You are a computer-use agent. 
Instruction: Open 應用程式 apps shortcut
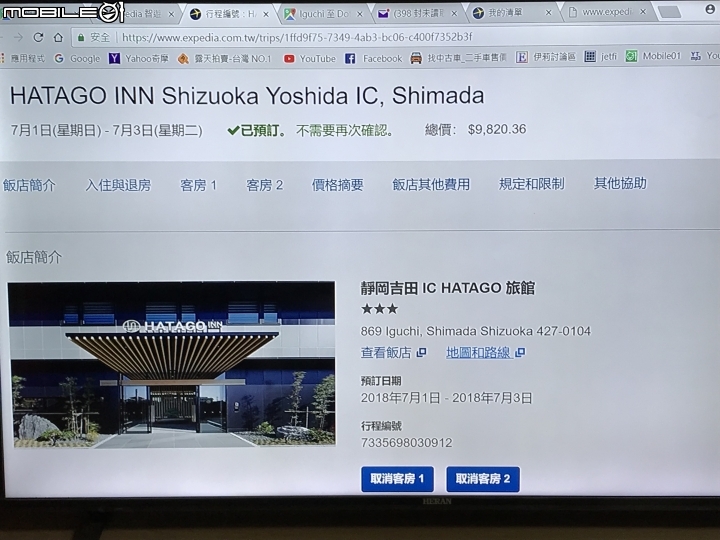(23, 58)
